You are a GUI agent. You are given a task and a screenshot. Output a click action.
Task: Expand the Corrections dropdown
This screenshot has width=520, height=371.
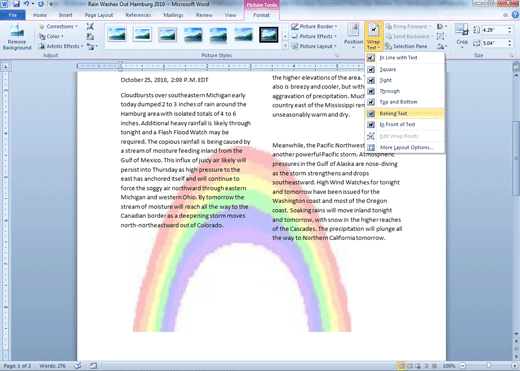(x=59, y=26)
